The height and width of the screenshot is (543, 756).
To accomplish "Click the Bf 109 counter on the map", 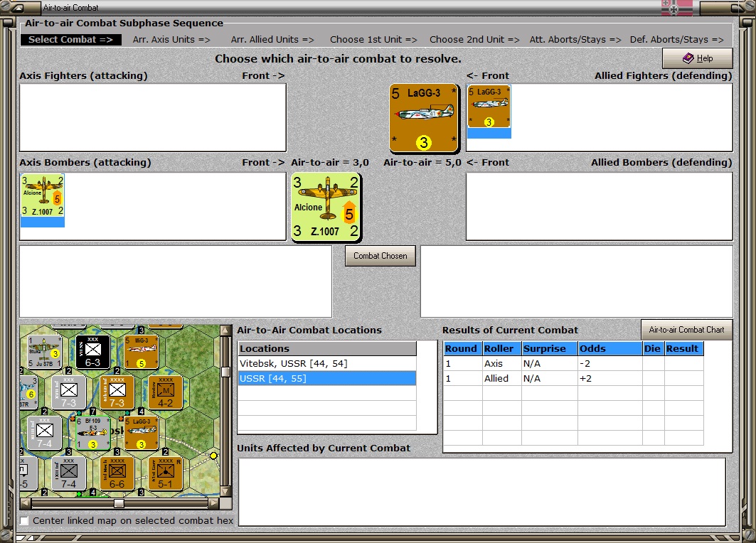I will pos(92,433).
